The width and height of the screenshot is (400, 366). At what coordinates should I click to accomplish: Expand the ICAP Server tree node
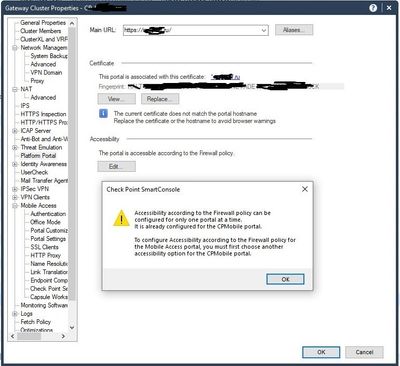pyautogui.click(x=15, y=131)
